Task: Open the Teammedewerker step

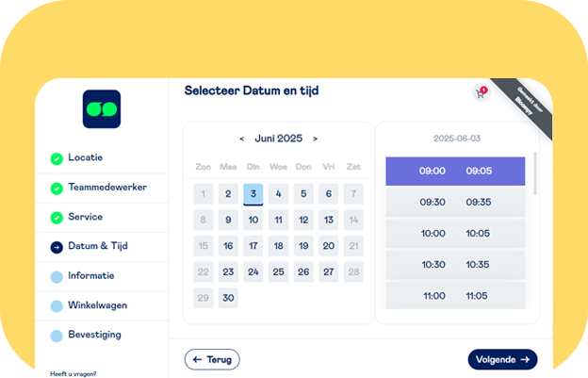Action: click(107, 188)
